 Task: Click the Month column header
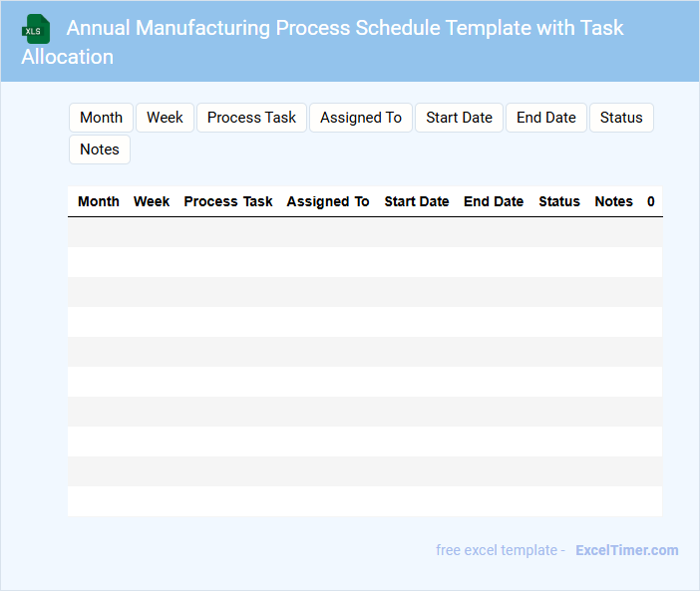(99, 201)
